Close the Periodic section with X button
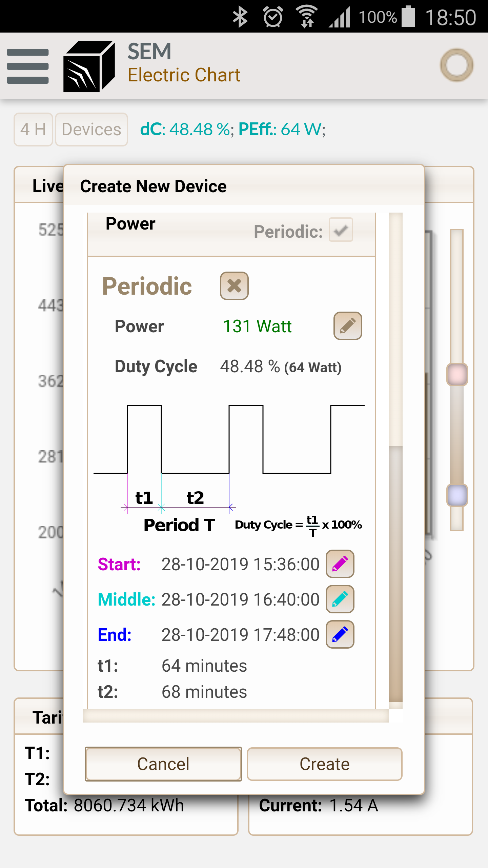Image resolution: width=488 pixels, height=868 pixels. [x=234, y=286]
